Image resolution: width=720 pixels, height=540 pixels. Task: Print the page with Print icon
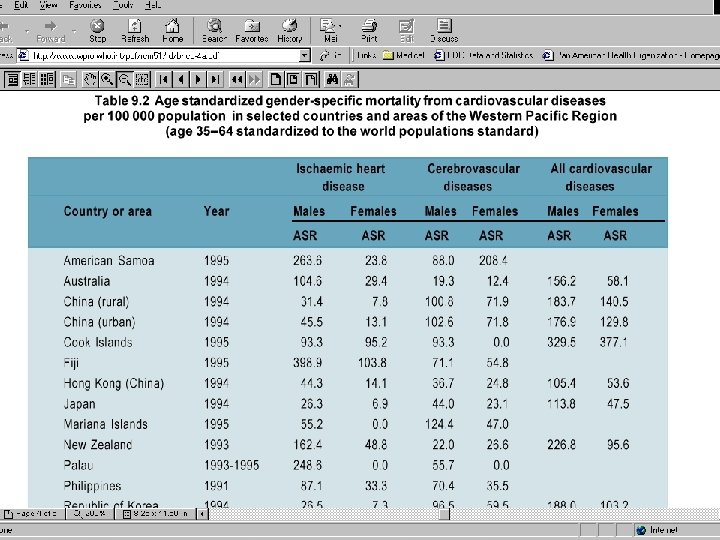369,31
